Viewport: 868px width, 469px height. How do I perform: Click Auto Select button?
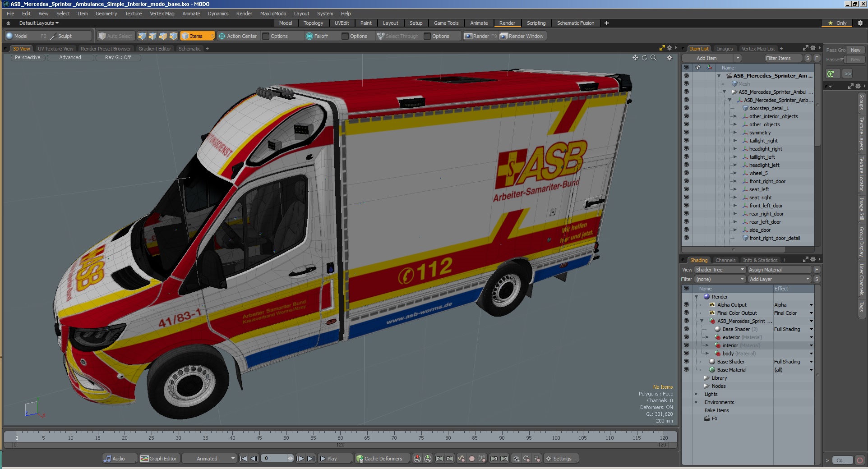click(x=115, y=36)
